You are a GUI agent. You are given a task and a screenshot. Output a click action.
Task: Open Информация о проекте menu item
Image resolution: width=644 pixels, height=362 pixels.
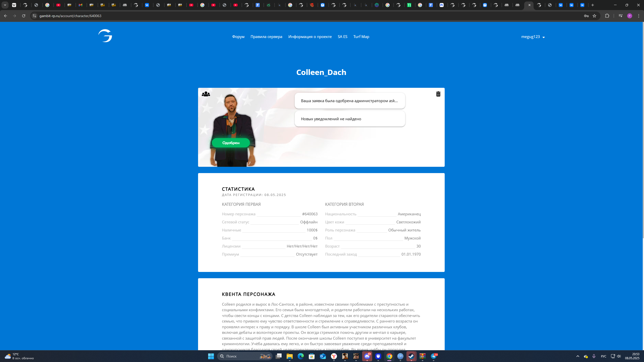click(310, 37)
